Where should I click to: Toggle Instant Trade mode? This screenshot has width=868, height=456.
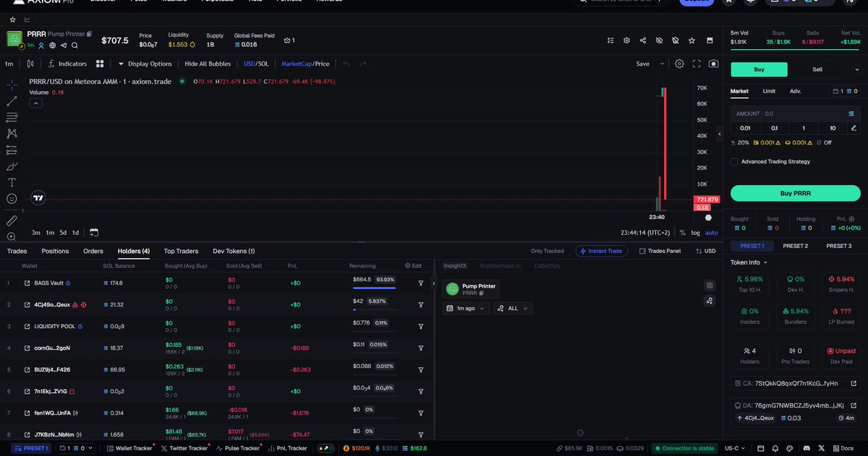pos(602,251)
